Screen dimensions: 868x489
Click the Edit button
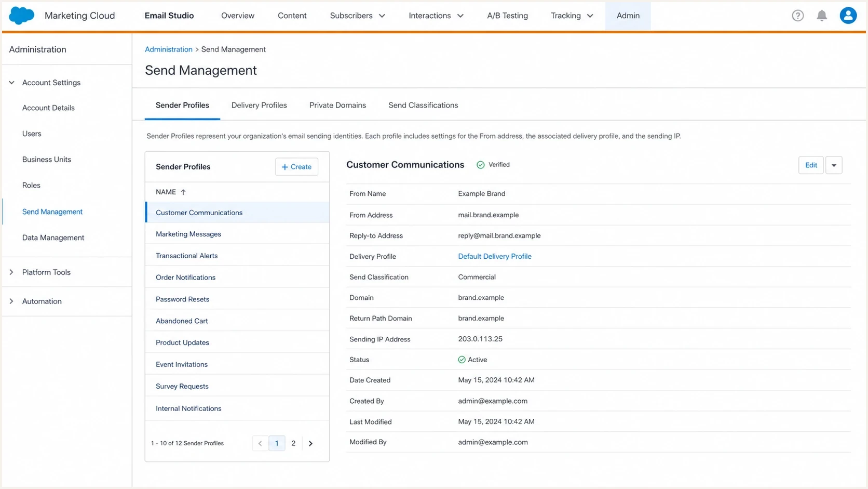(811, 165)
